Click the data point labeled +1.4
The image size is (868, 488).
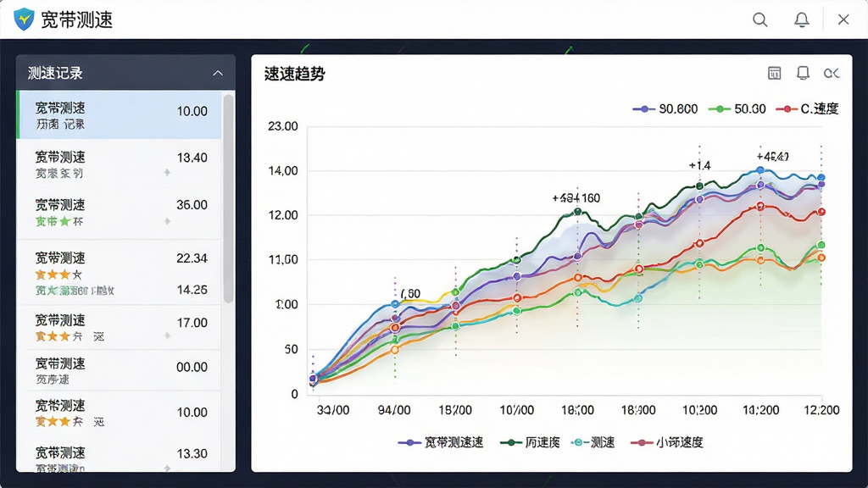coord(699,186)
